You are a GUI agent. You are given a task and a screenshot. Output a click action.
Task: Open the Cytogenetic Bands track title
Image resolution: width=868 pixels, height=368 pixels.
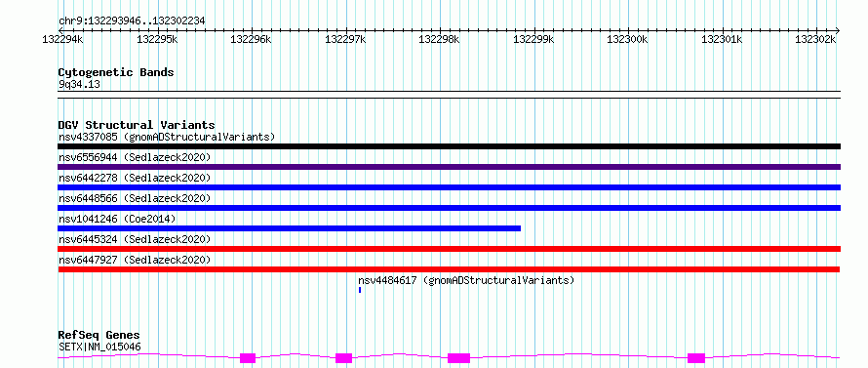pos(116,72)
